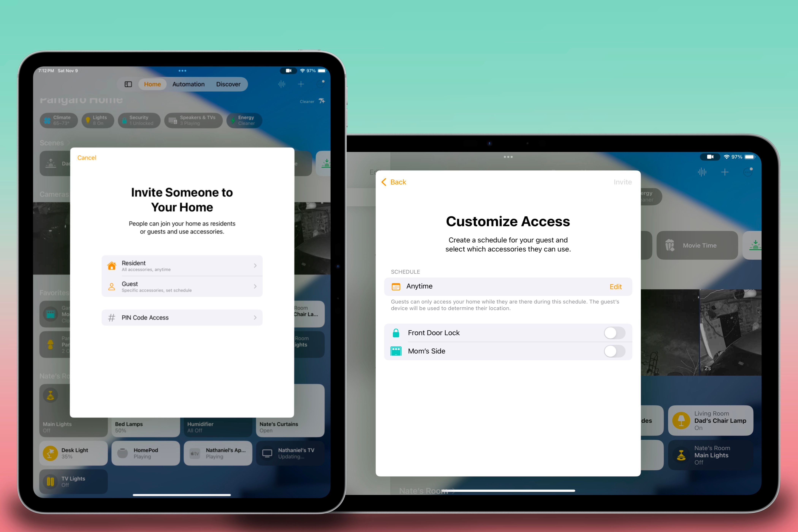Screen dimensions: 798x532
Task: Cancel the Invite Someone dialog
Action: pos(87,157)
